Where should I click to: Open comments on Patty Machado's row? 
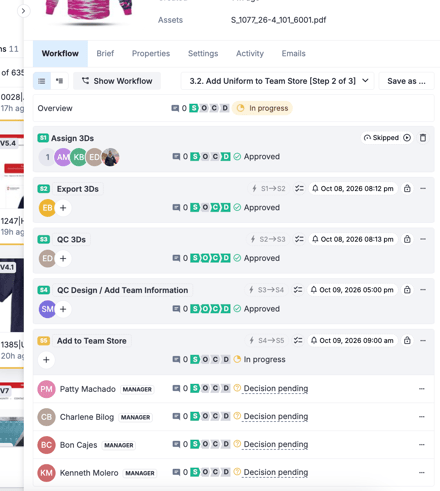coord(180,389)
